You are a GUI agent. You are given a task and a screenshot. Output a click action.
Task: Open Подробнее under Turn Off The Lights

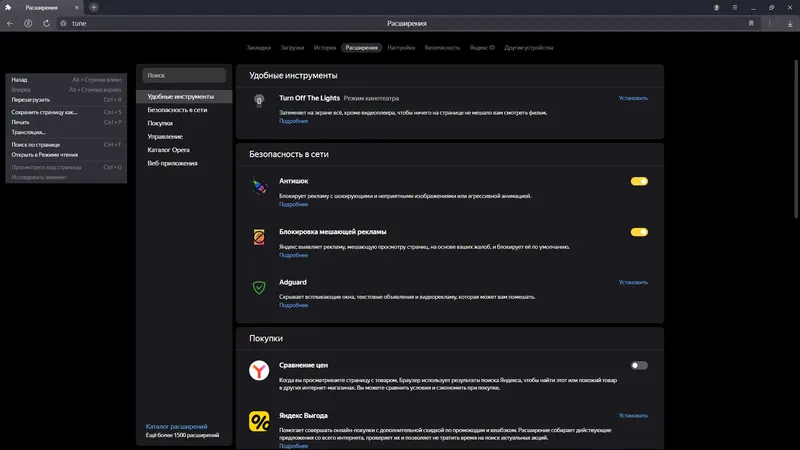point(293,121)
